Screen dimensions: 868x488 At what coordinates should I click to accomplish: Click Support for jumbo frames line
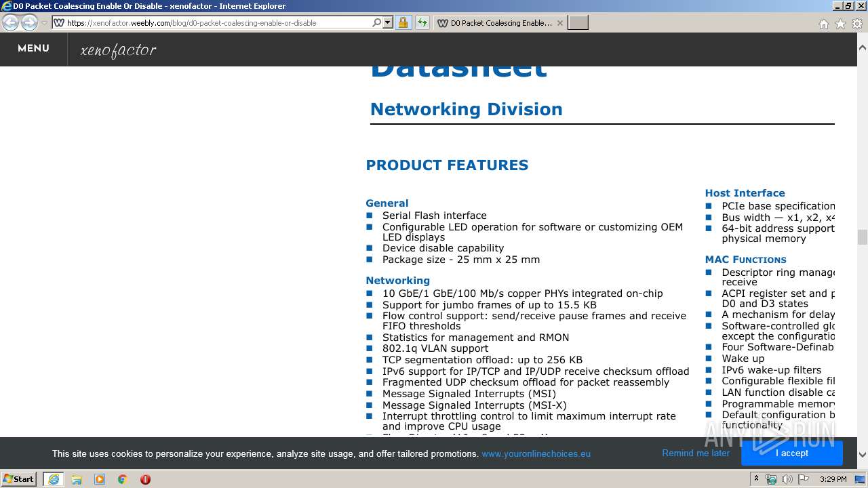(489, 305)
